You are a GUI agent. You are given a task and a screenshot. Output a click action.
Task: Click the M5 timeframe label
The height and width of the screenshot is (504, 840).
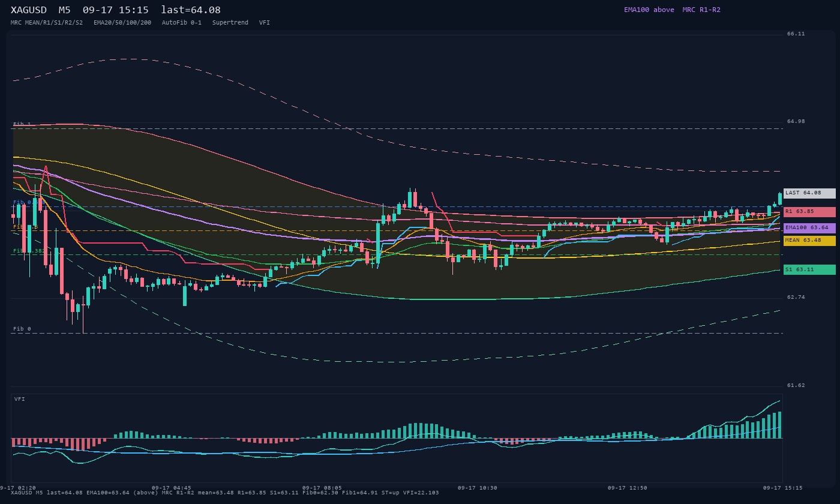pos(64,10)
